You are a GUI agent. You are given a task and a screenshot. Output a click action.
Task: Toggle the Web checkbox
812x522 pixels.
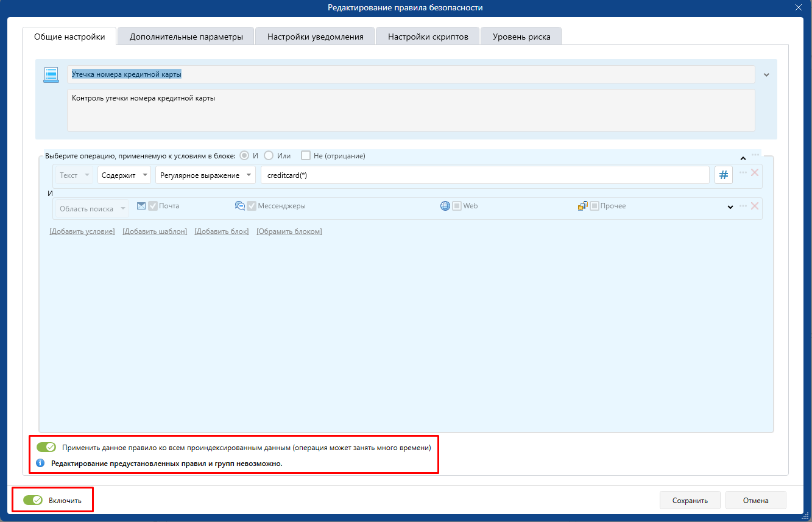(x=457, y=206)
